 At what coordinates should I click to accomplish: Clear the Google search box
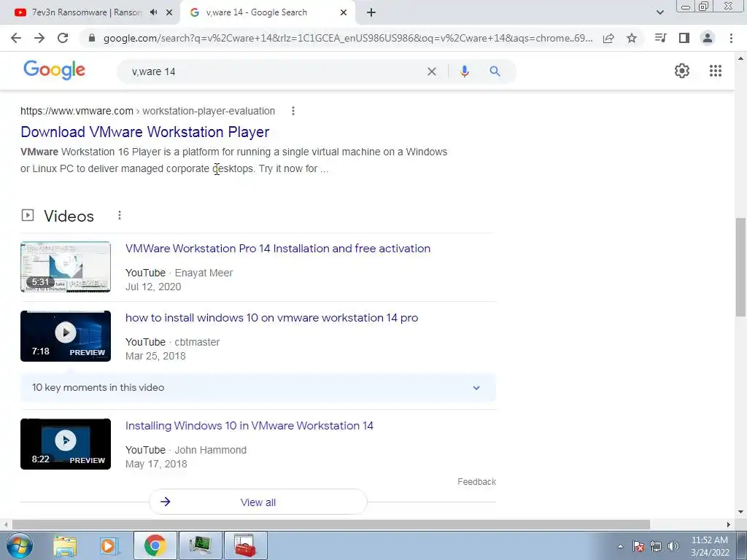pos(432,71)
